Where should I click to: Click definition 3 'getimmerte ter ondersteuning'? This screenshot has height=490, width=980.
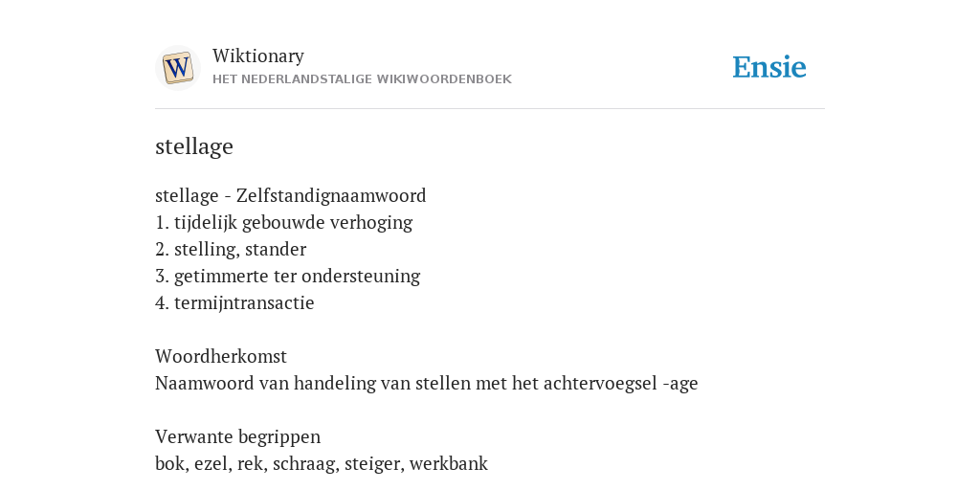point(287,277)
